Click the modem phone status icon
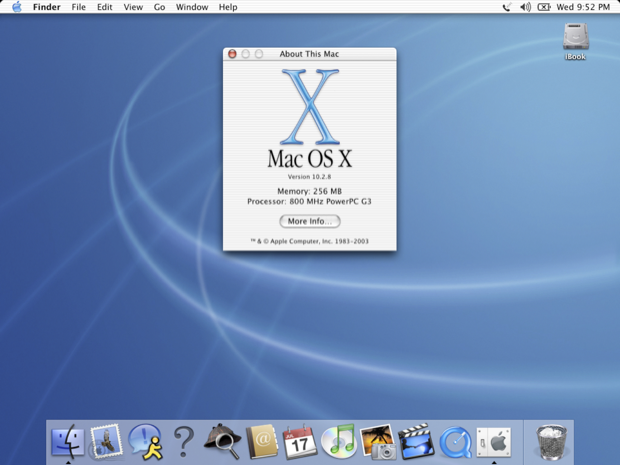The image size is (620, 465). 507,7
